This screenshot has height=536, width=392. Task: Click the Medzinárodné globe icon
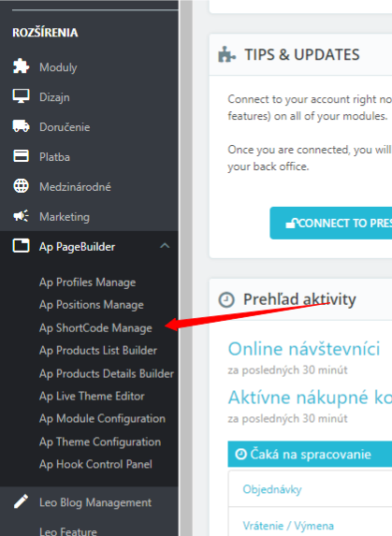pyautogui.click(x=21, y=186)
